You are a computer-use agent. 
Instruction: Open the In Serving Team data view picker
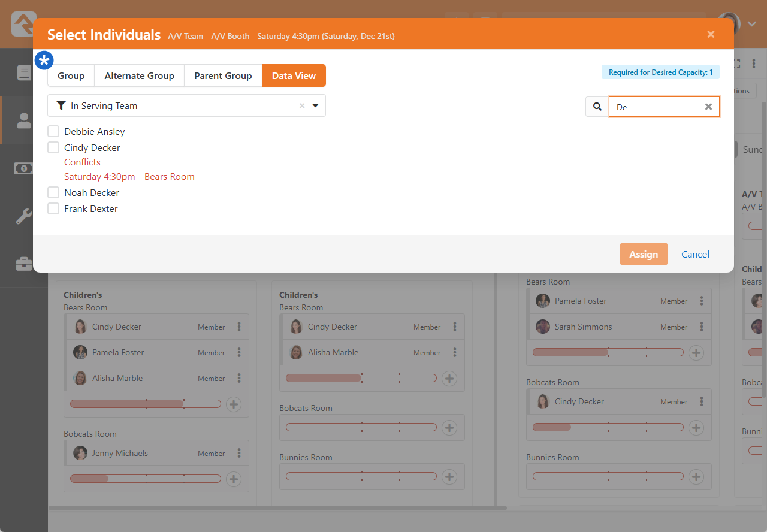point(186,105)
